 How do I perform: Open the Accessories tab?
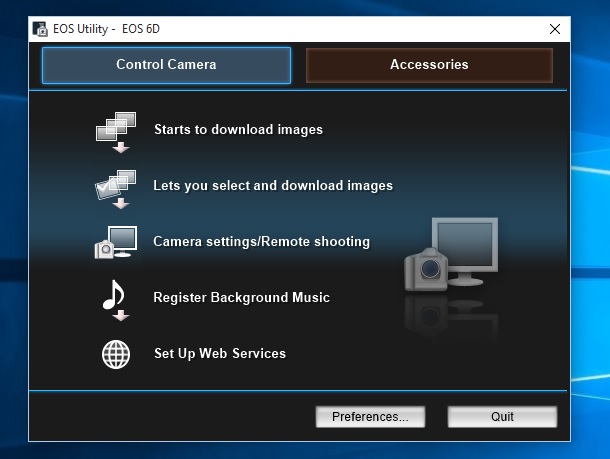point(429,65)
